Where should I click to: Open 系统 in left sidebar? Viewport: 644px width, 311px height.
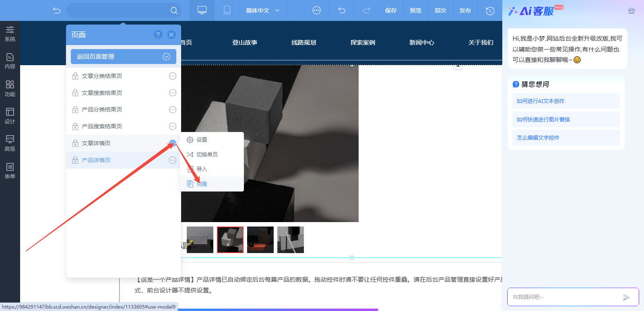click(10, 34)
